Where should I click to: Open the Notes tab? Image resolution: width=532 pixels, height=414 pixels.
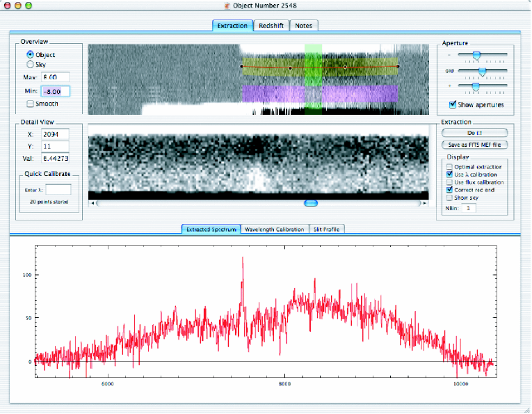click(303, 25)
